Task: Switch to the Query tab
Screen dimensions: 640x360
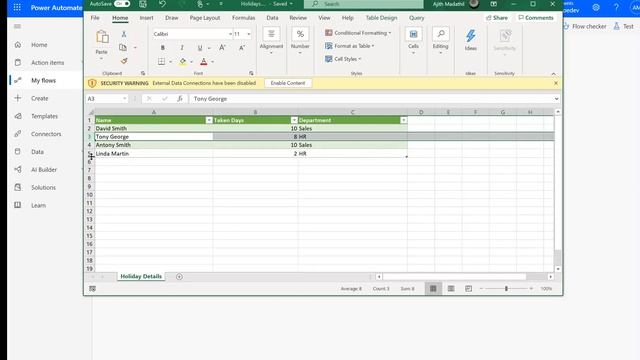Action: click(x=417, y=18)
